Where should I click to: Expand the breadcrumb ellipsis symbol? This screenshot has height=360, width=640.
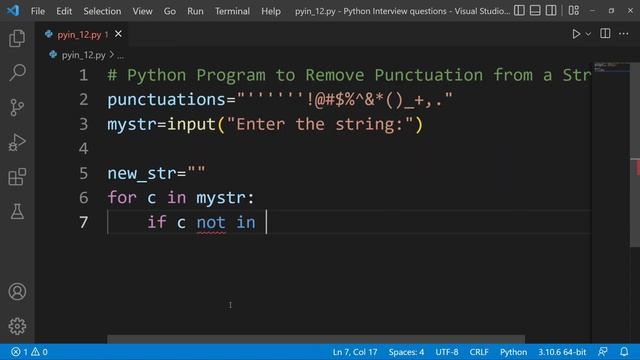point(120,56)
